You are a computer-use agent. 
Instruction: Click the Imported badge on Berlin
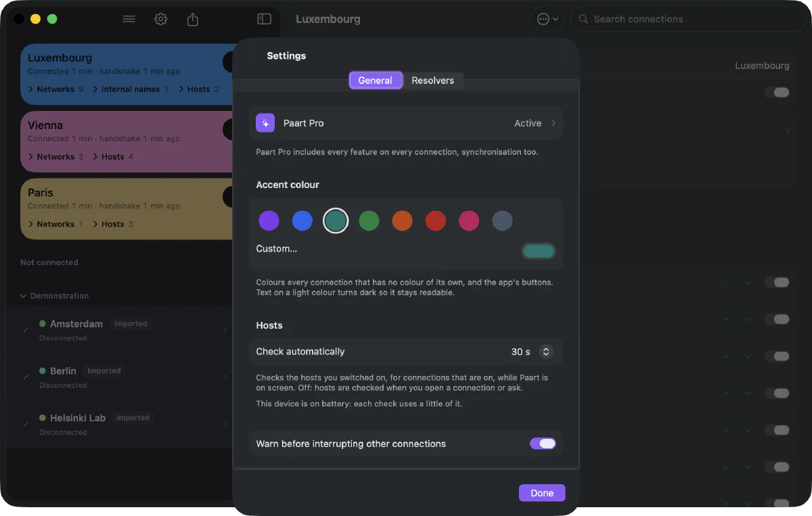point(104,371)
